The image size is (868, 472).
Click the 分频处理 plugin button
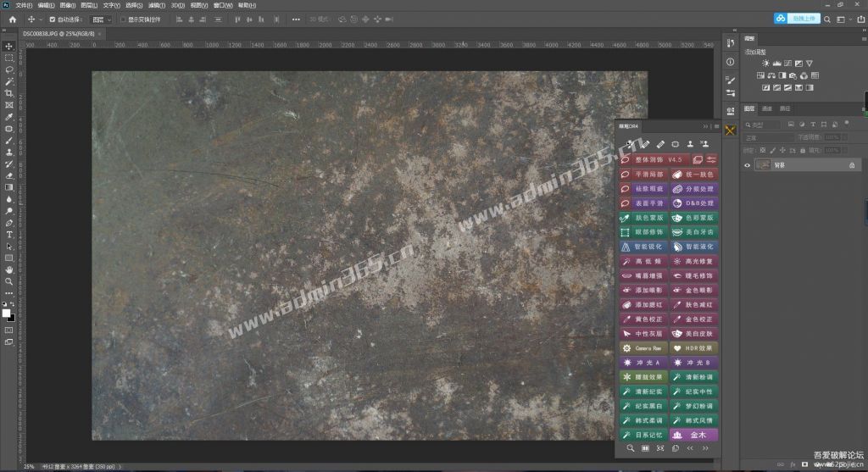[693, 189]
